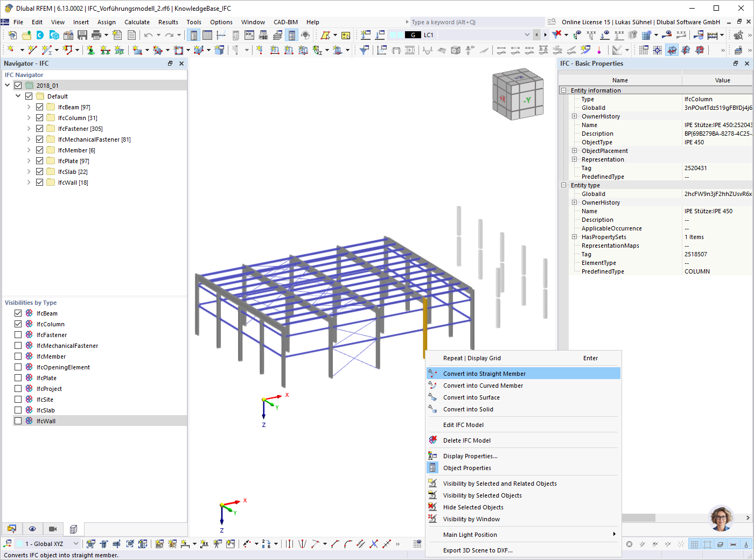Enable the IfcPlate visibility checkbox
The width and height of the screenshot is (754, 560).
pos(18,377)
